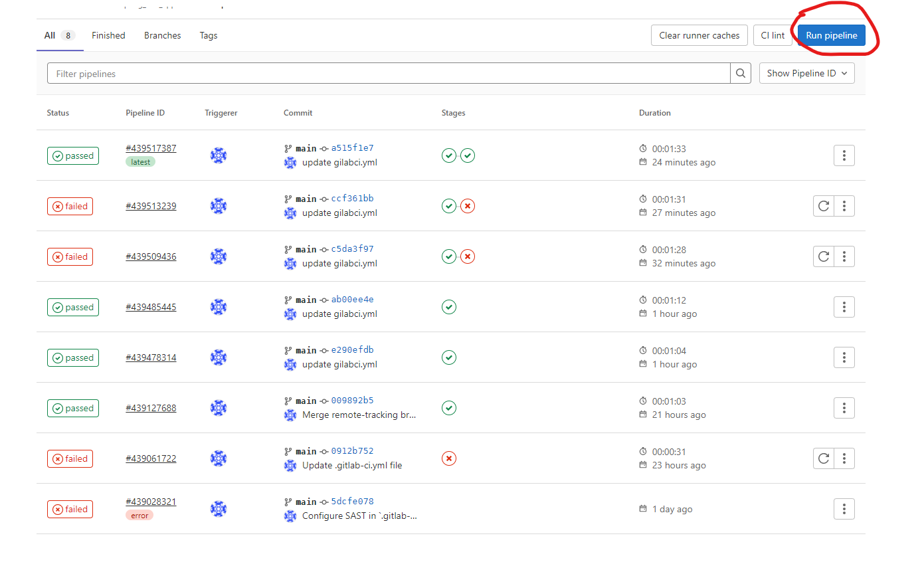Open the kebab menu for pipeline #439028321
Viewport: 924px width, 580px height.
[x=844, y=508]
